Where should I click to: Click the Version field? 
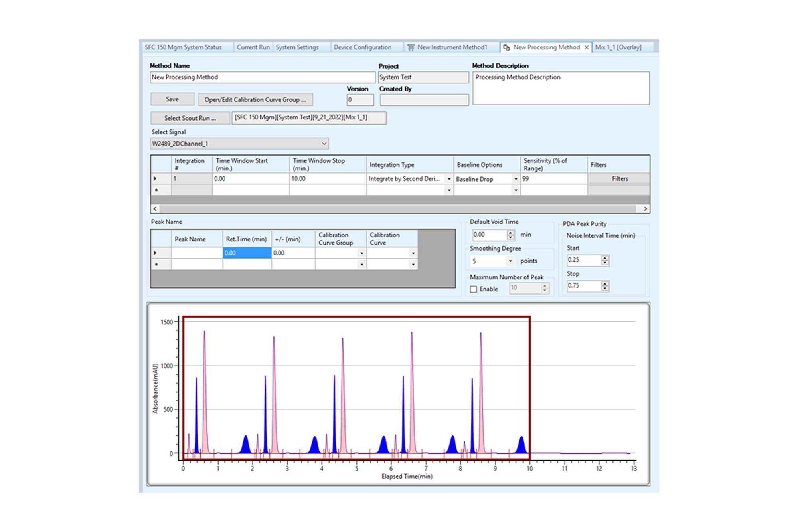click(x=360, y=100)
